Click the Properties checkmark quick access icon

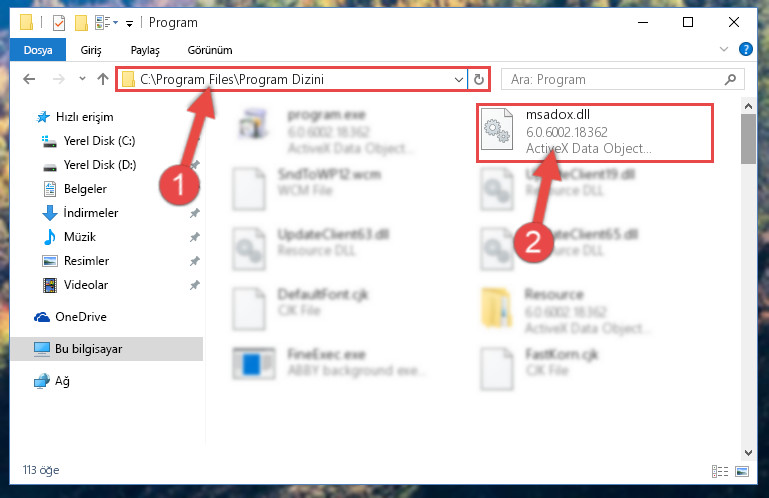(59, 23)
